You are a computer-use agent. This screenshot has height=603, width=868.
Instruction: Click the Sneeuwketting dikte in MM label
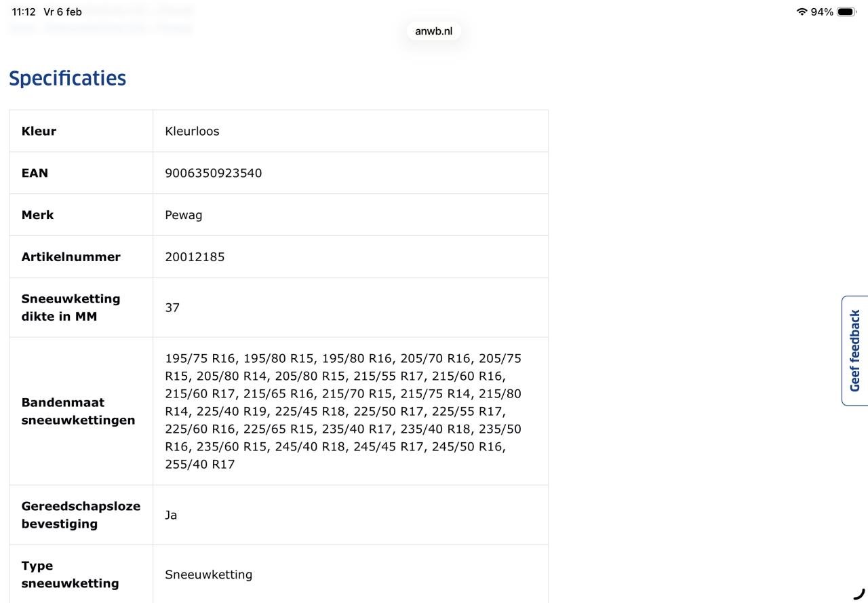click(71, 307)
